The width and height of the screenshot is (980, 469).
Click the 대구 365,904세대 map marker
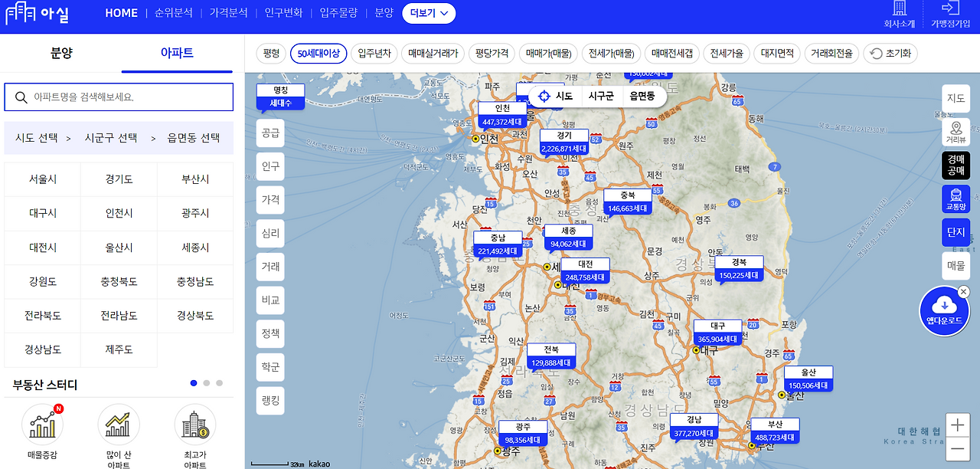coord(717,333)
